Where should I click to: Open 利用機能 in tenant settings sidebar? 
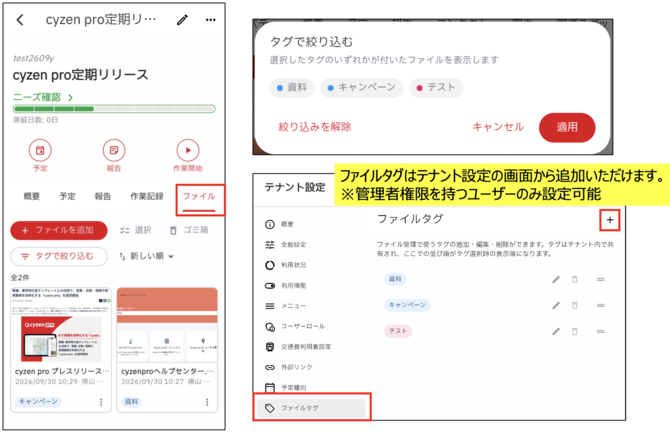pyautogui.click(x=311, y=286)
